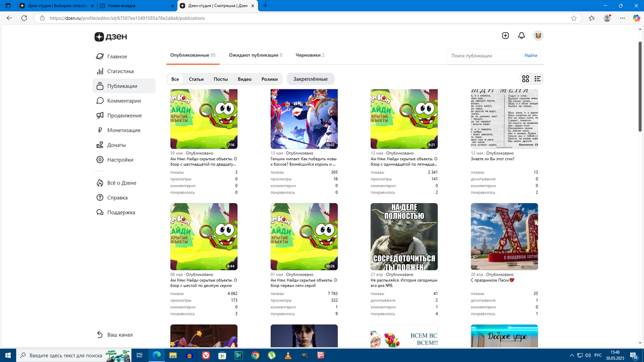Open the 7:16 Ам Ням video thumbnail
The image size is (644, 362).
204,119
